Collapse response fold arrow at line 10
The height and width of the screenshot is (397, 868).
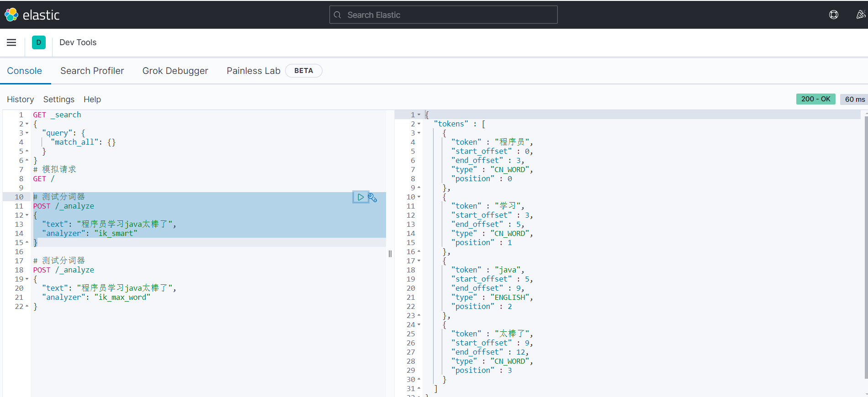coord(419,197)
